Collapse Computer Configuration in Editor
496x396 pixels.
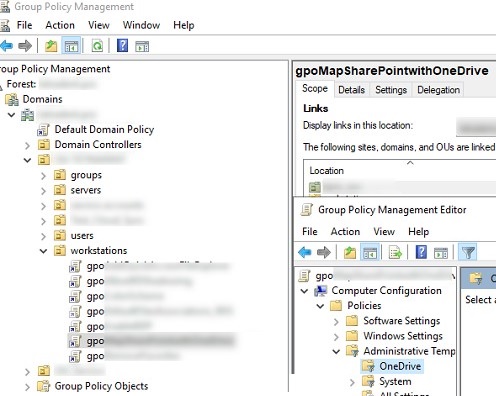point(304,291)
